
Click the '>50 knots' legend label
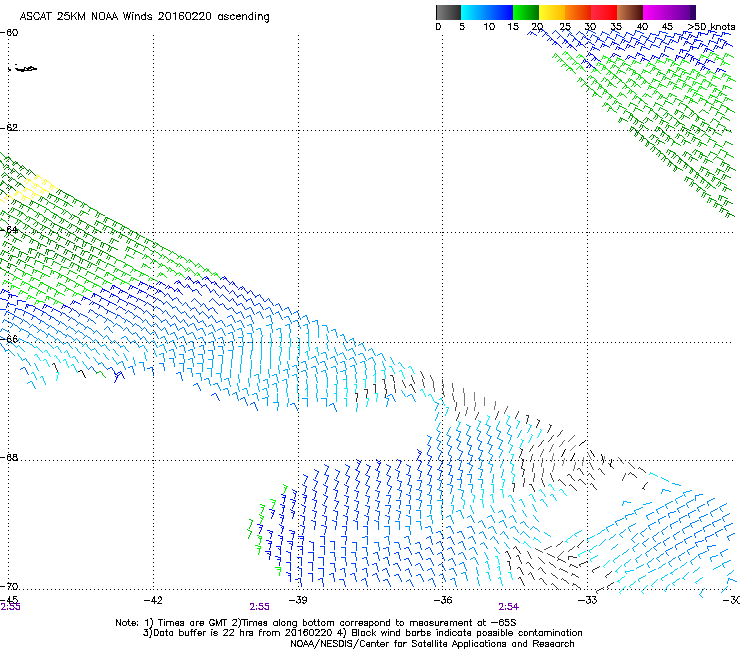pos(711,27)
